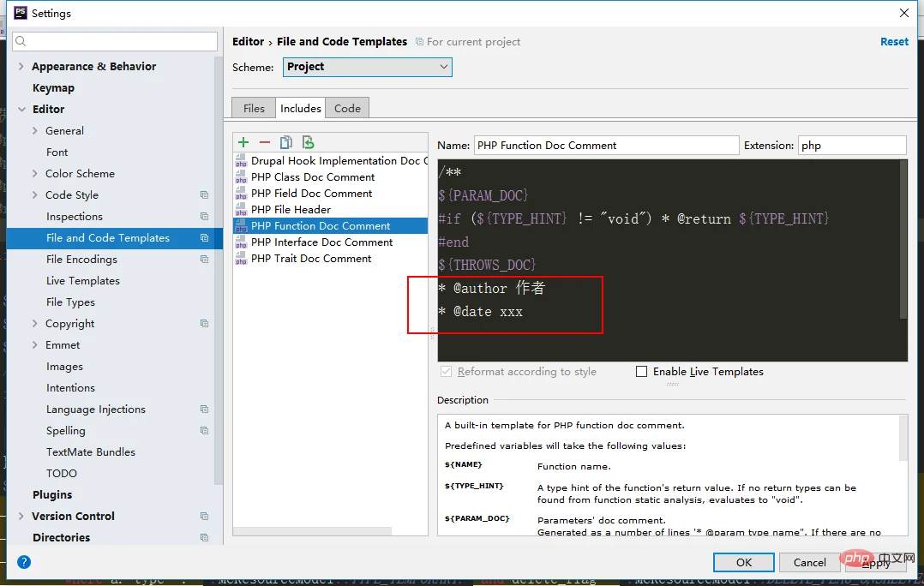Open the Scheme dropdown
Screen dimensions: 924x586
tap(367, 67)
